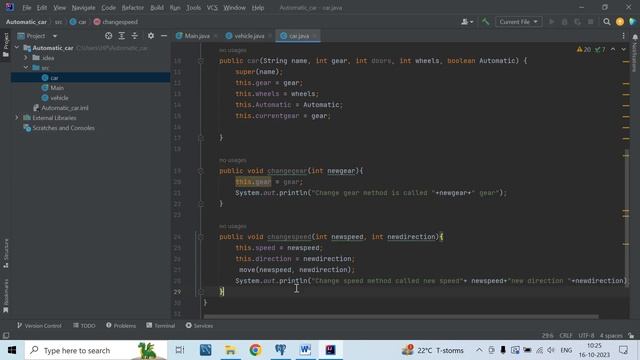The image size is (640, 360).
Task: Click the car breadcrumb in navigation bar
Action: point(78,22)
